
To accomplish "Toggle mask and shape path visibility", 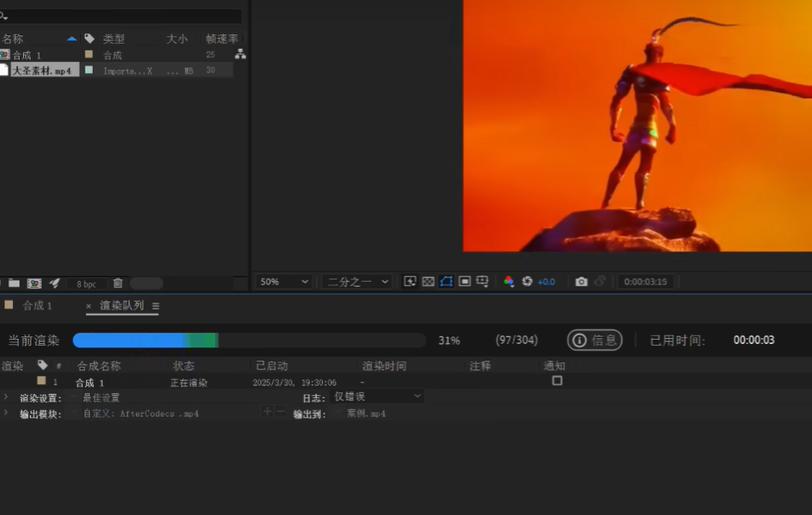I will [446, 281].
